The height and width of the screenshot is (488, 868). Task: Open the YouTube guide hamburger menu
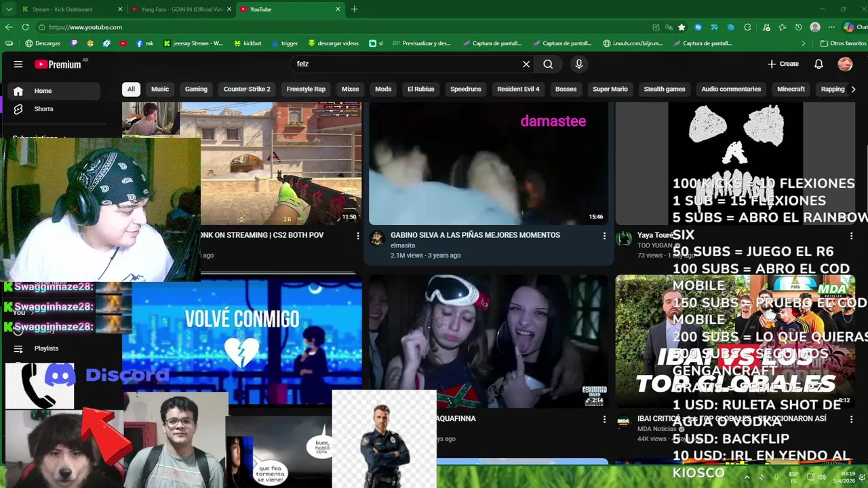tap(18, 64)
